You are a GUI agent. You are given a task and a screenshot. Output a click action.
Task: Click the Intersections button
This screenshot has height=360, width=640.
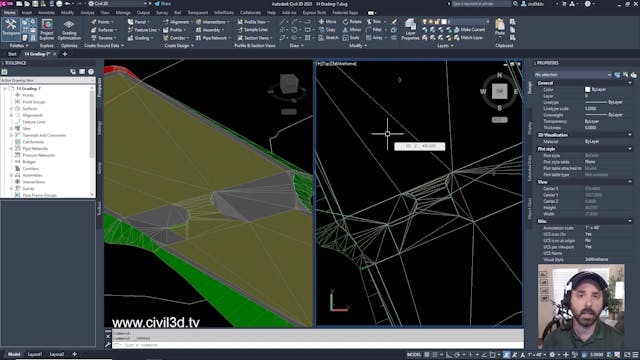212,22
